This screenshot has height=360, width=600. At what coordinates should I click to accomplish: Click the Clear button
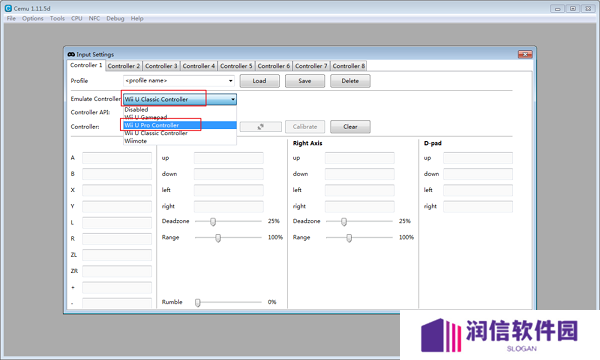[x=350, y=127]
